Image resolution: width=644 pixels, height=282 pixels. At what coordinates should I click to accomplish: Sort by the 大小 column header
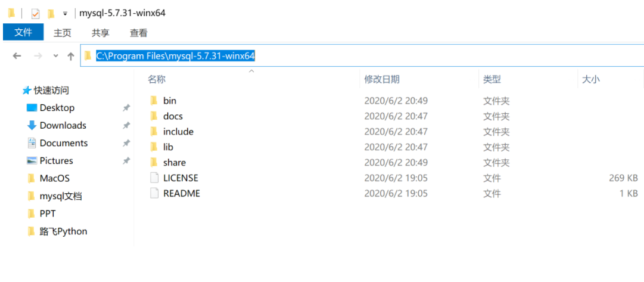(590, 79)
